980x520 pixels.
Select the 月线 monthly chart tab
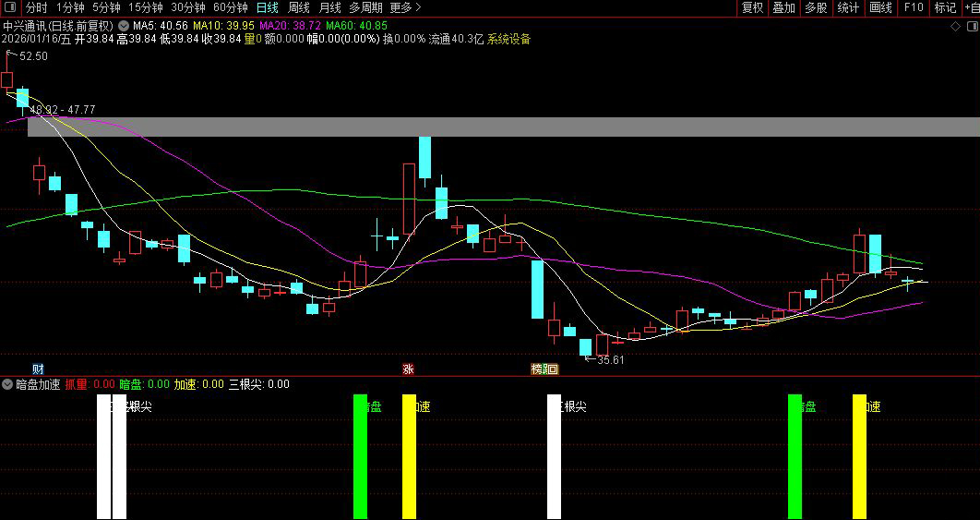click(x=330, y=7)
